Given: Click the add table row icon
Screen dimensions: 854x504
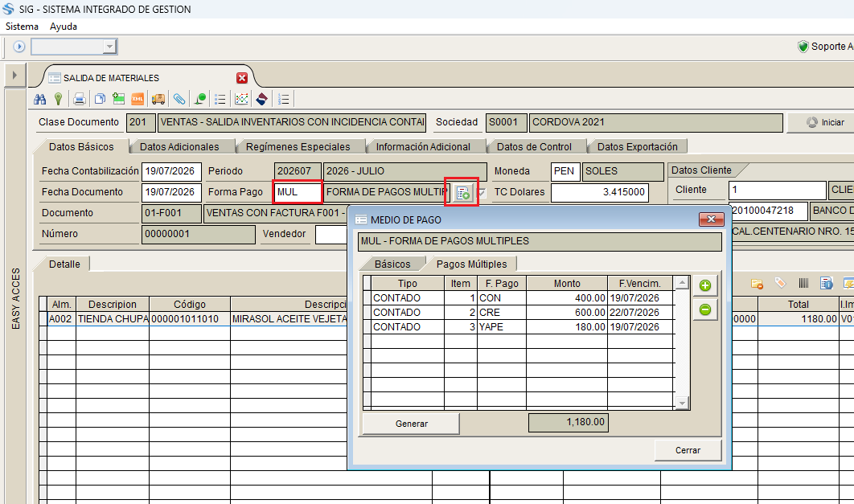Looking at the screenshot, I should [x=119, y=99].
